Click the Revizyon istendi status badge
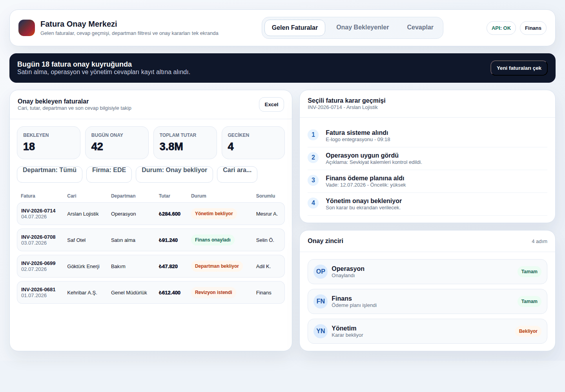The height and width of the screenshot is (392, 565). (x=213, y=292)
